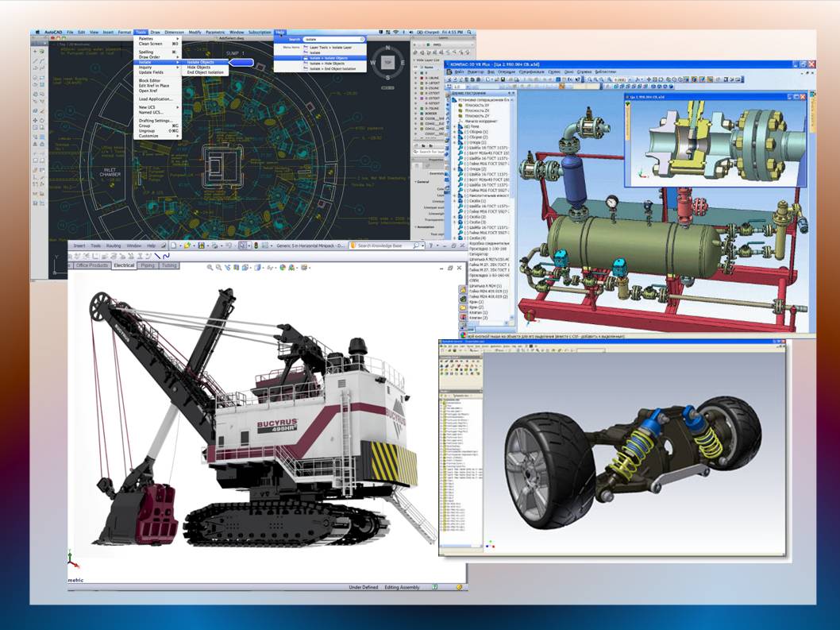
Task: Click the TOP face of the AutoCAD ViewCube
Action: 388,63
